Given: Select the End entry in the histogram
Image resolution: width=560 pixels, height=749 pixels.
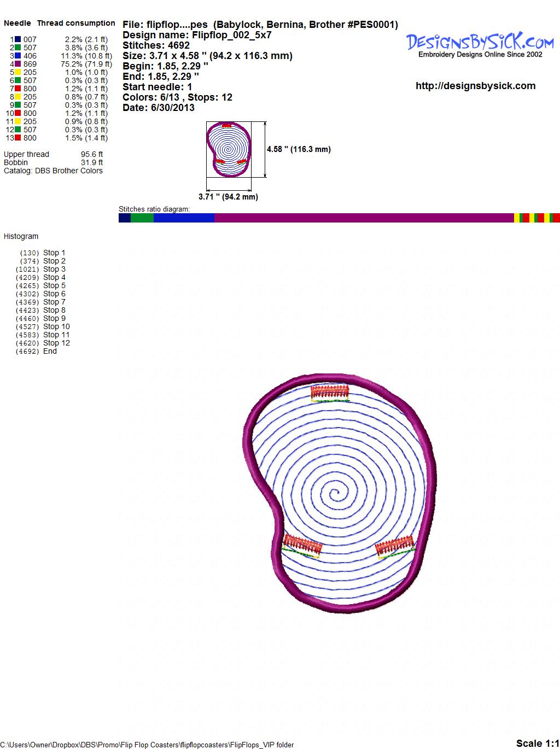Looking at the screenshot, I should coord(50,351).
